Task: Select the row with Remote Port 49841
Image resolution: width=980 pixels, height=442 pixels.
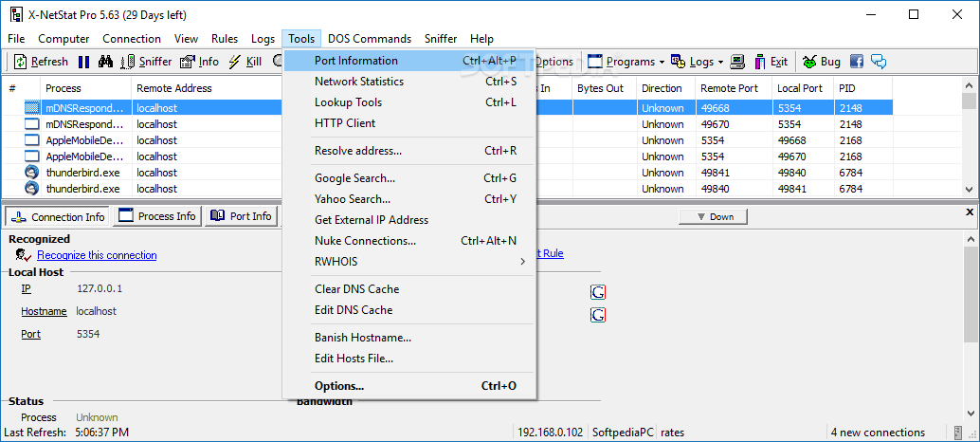Action: (446, 173)
